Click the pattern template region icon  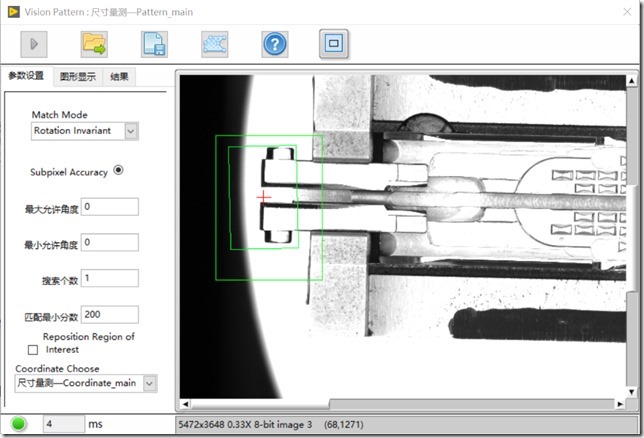coord(215,44)
